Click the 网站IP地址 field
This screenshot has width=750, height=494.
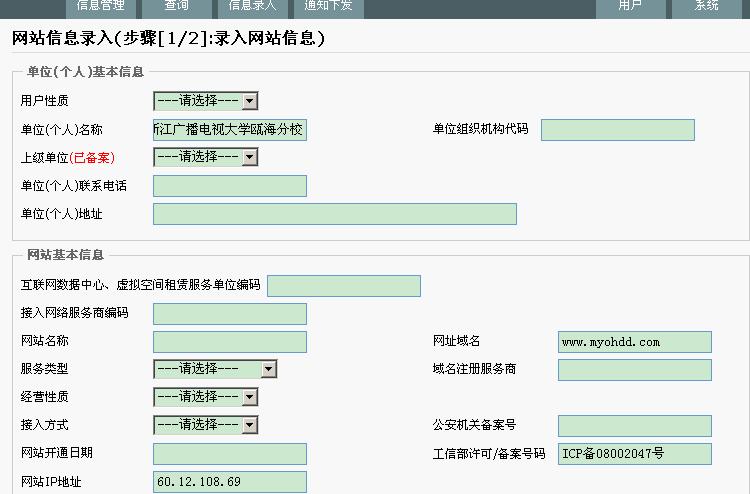point(230,482)
